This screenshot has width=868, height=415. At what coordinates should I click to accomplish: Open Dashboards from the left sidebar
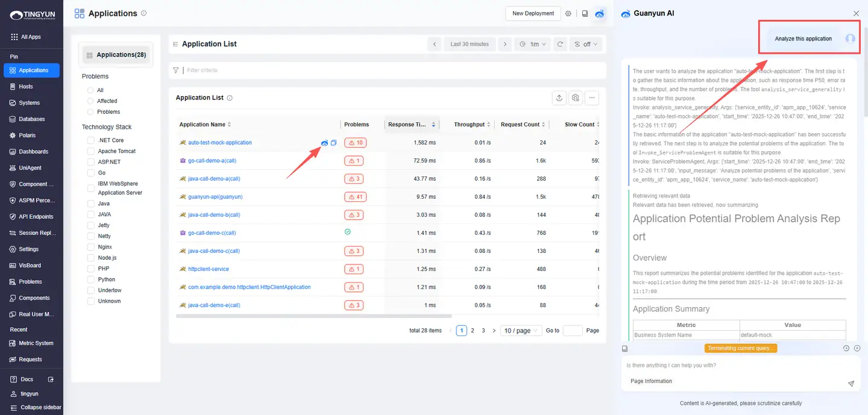(x=33, y=152)
